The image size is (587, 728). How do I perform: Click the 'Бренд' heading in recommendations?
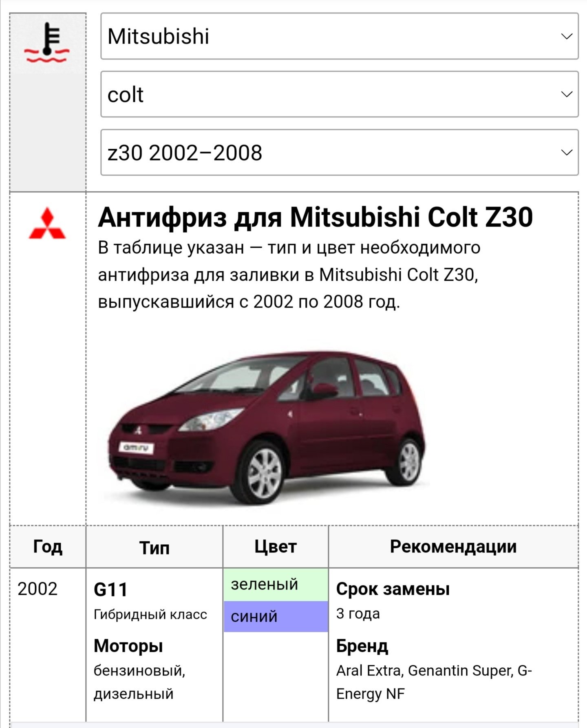coord(362,646)
